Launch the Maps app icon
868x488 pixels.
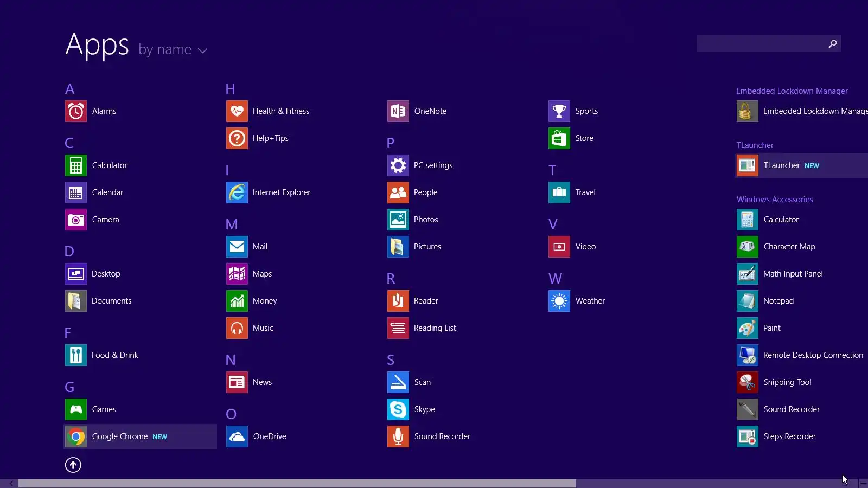(237, 274)
